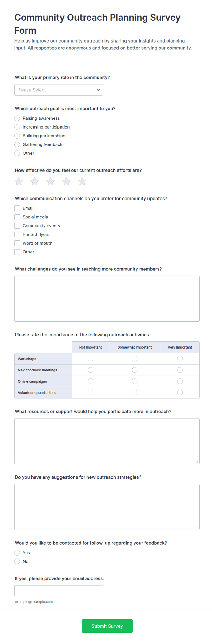This screenshot has height=644, width=212.
Task: Open the primary role dropdown
Action: (59, 90)
